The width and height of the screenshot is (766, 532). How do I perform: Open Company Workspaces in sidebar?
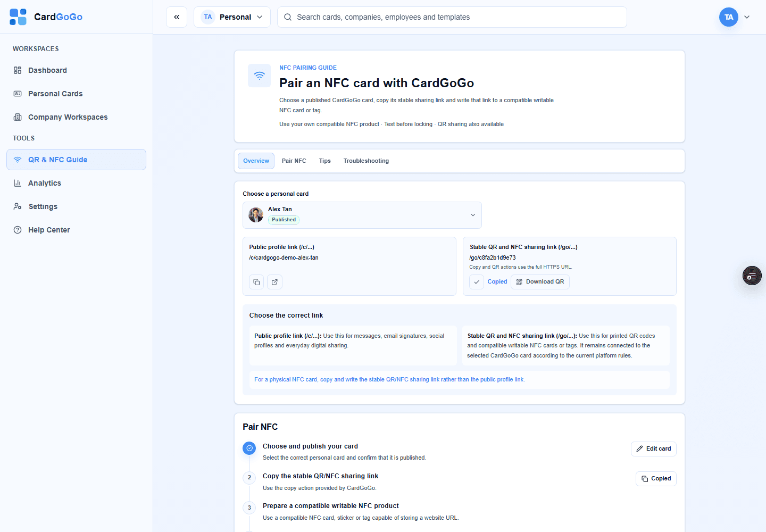coord(76,117)
